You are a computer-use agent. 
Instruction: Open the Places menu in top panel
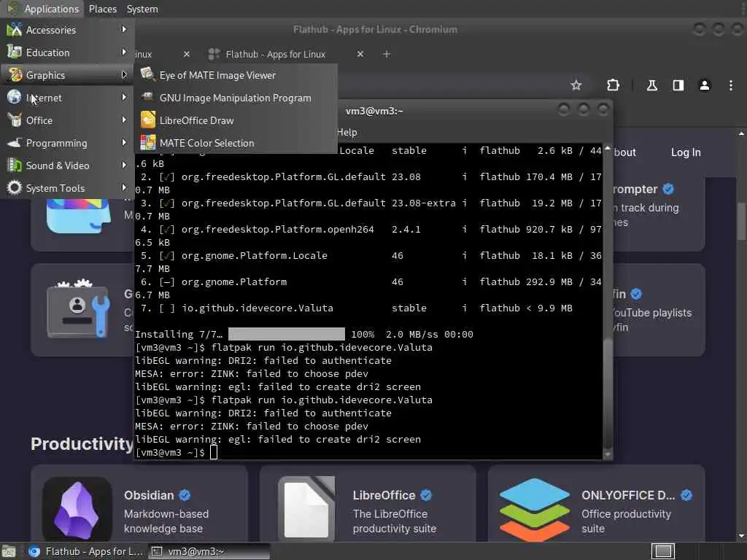coord(102,9)
